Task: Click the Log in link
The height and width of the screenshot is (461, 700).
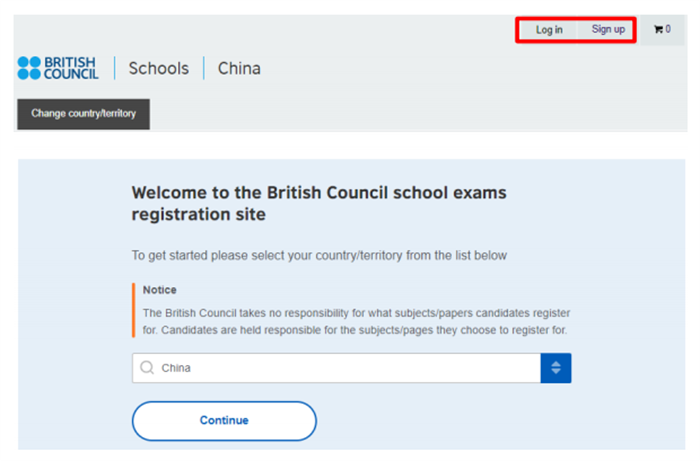Action: pos(549,30)
